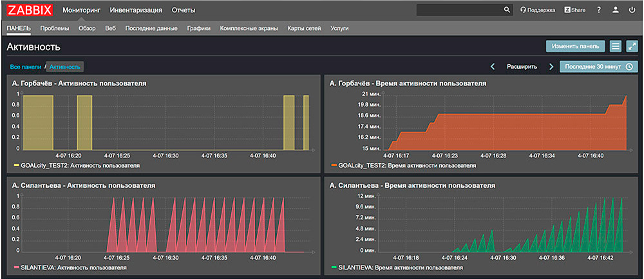
Task: Shift time range forward with right chevron
Action: tap(551, 66)
